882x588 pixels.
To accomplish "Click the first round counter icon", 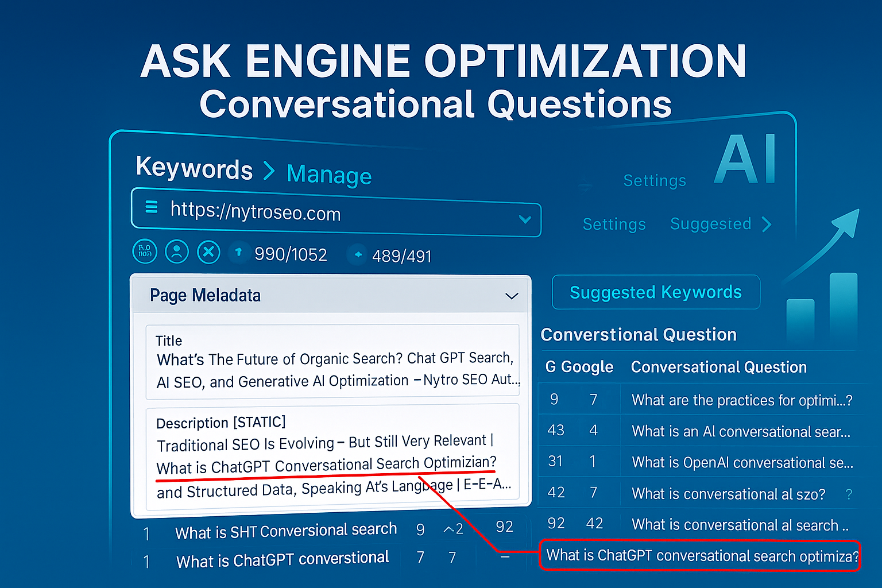I will 145,252.
